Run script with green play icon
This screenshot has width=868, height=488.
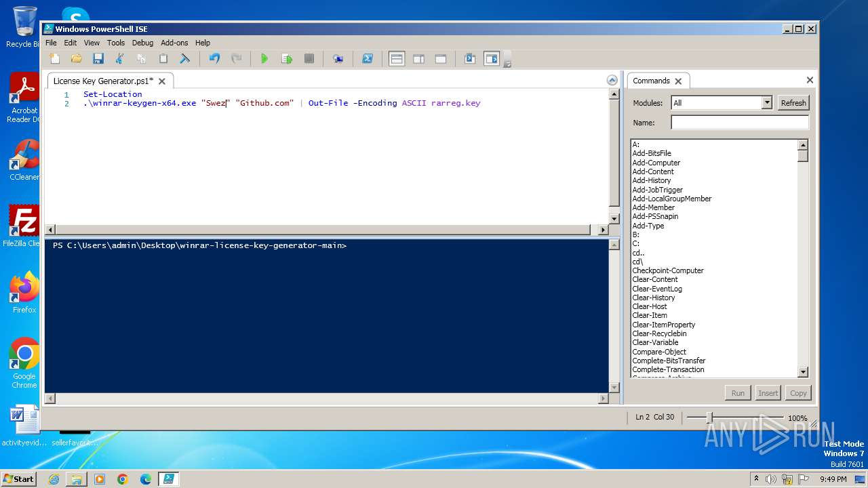coord(264,59)
